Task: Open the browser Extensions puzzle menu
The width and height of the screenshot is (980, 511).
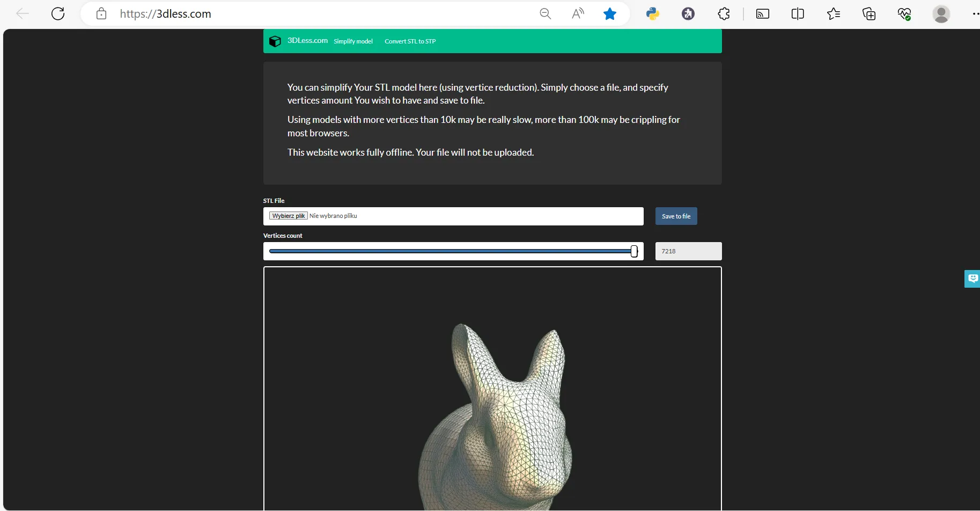Action: coord(724,13)
